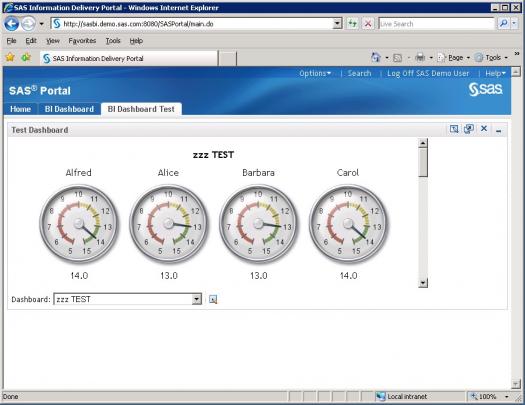Go forward with the browser Forward arrow
Viewport: 525px width, 405px height.
[x=28, y=23]
